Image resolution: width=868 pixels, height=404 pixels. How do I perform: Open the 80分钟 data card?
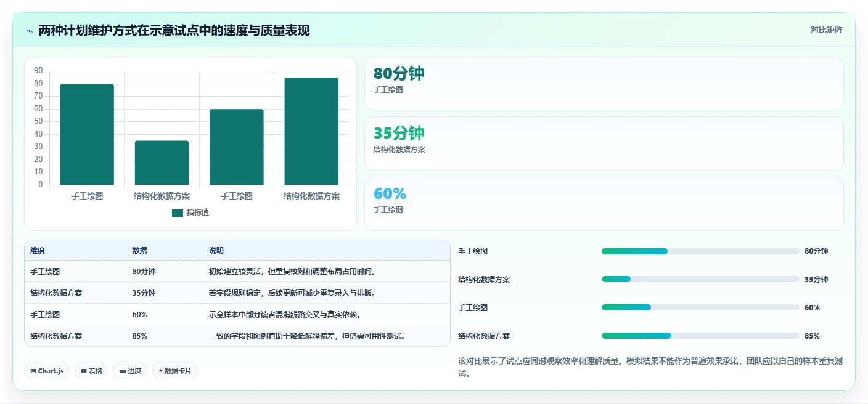pos(604,84)
